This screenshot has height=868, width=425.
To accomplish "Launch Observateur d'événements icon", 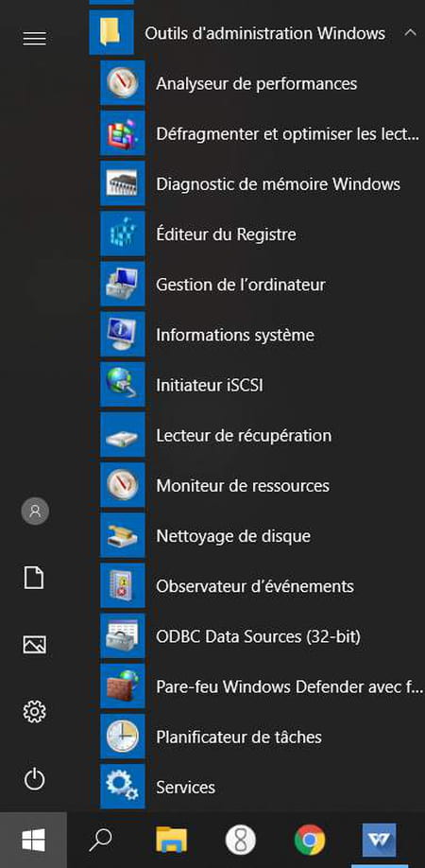I will point(122,586).
